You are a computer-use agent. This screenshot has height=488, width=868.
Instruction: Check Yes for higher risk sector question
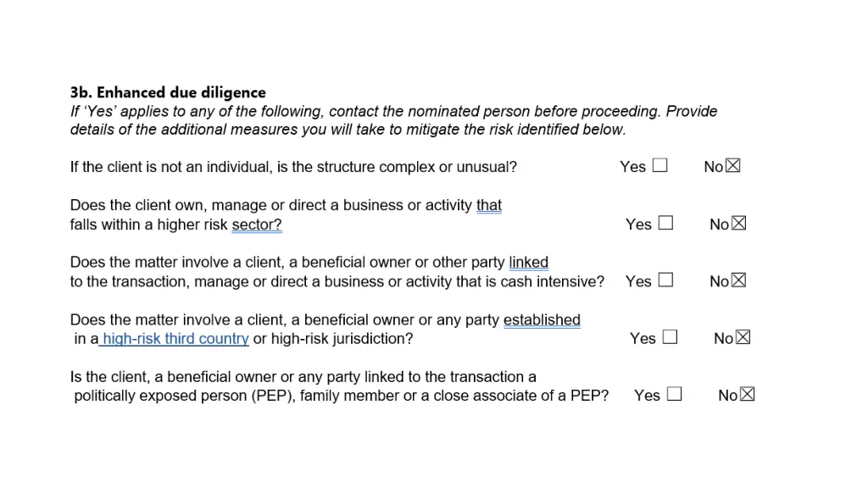(x=665, y=224)
